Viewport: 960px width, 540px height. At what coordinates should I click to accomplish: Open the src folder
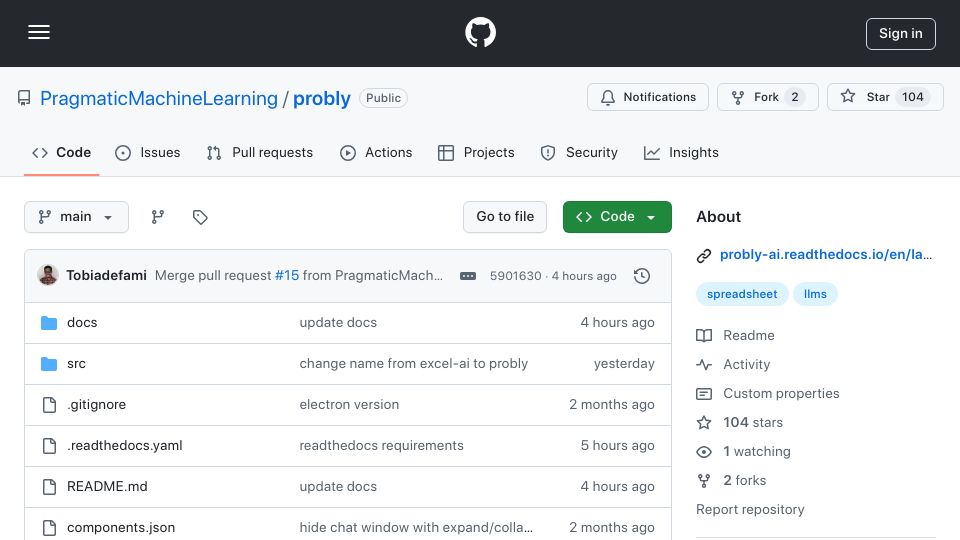[x=77, y=364]
